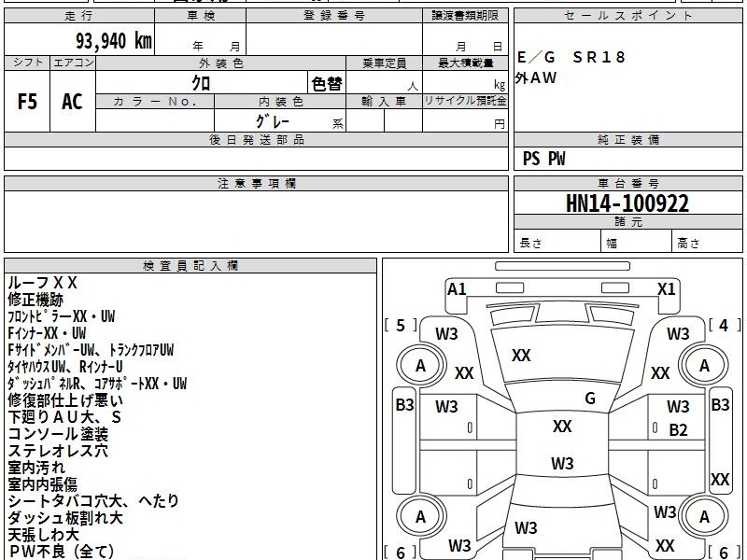
Task: Select the Fサイドメンバ-UW、トランクフロアUW line
Action: (x=91, y=350)
